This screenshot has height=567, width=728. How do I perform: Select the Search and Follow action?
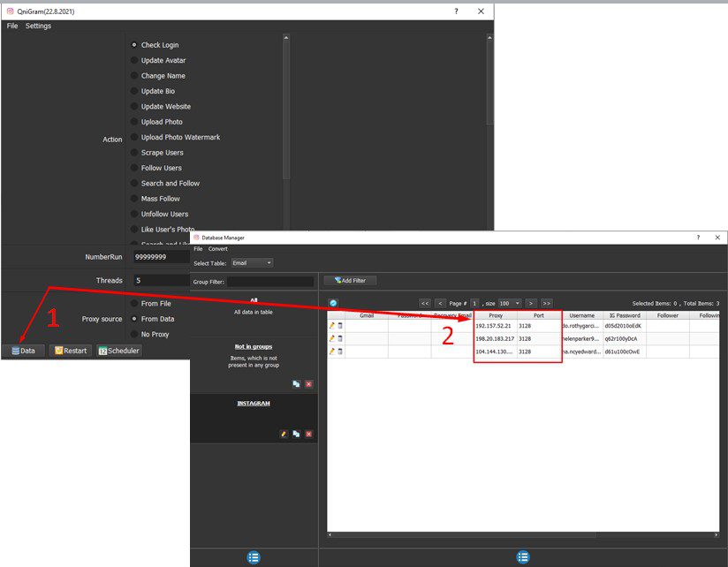coord(165,183)
